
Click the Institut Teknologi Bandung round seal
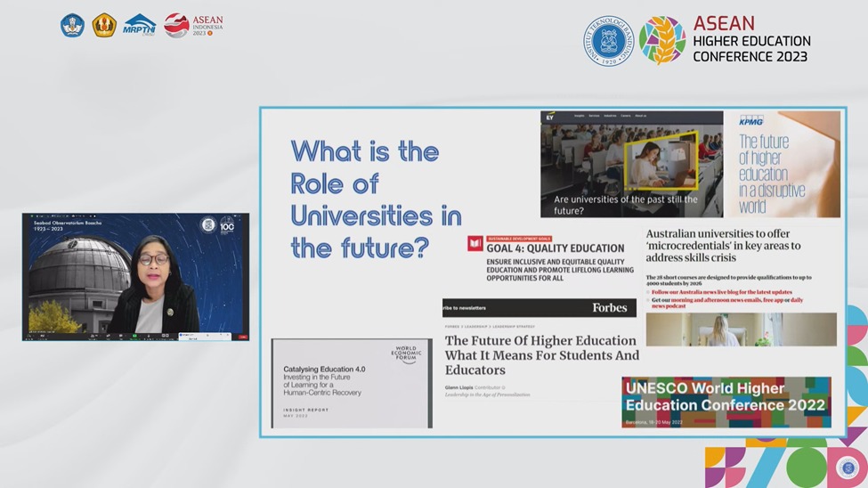[x=607, y=41]
